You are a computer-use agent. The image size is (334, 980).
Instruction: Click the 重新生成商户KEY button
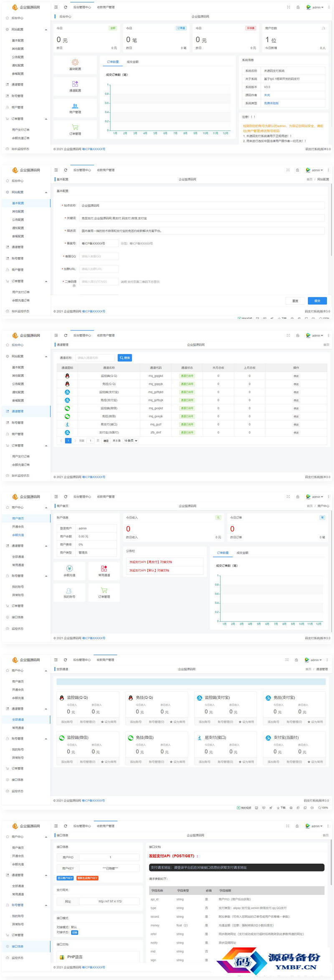pyautogui.click(x=87, y=878)
